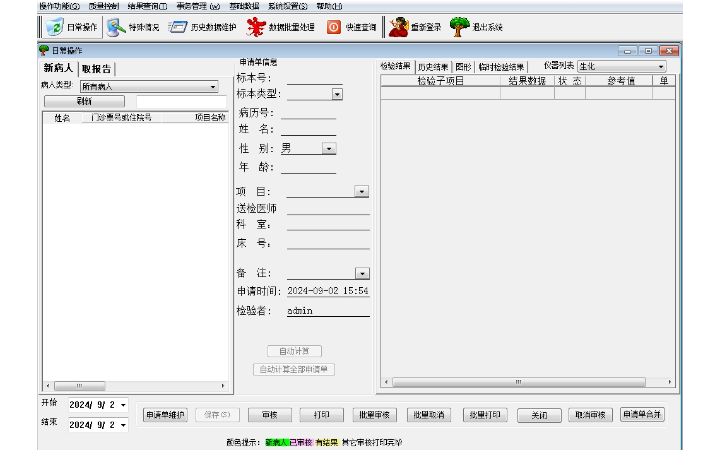This screenshot has width=720, height=450.
Task: Switch to the 取报告 tab
Action: click(x=96, y=69)
